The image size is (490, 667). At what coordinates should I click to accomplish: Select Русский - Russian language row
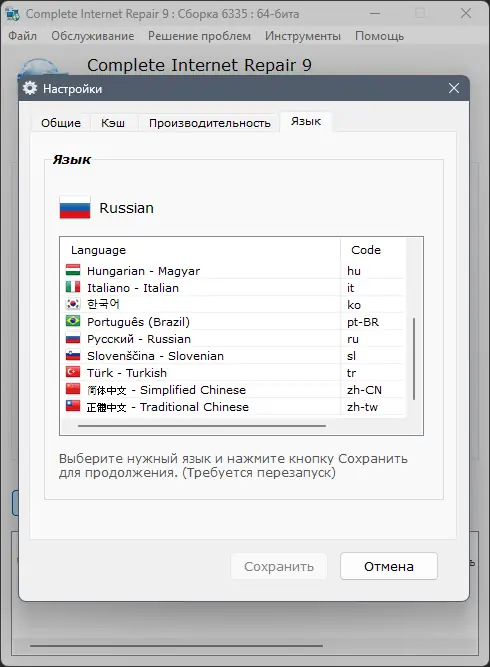click(x=234, y=339)
